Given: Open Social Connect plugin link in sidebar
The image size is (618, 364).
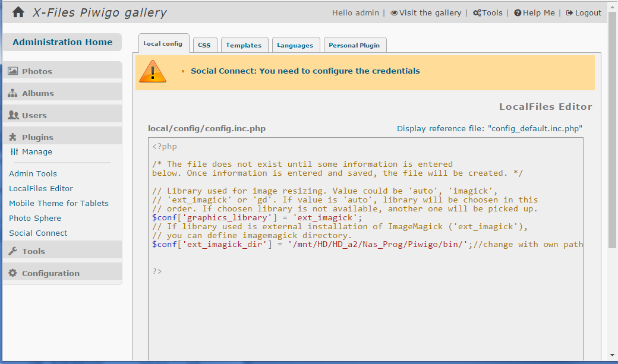Looking at the screenshot, I should click(38, 233).
